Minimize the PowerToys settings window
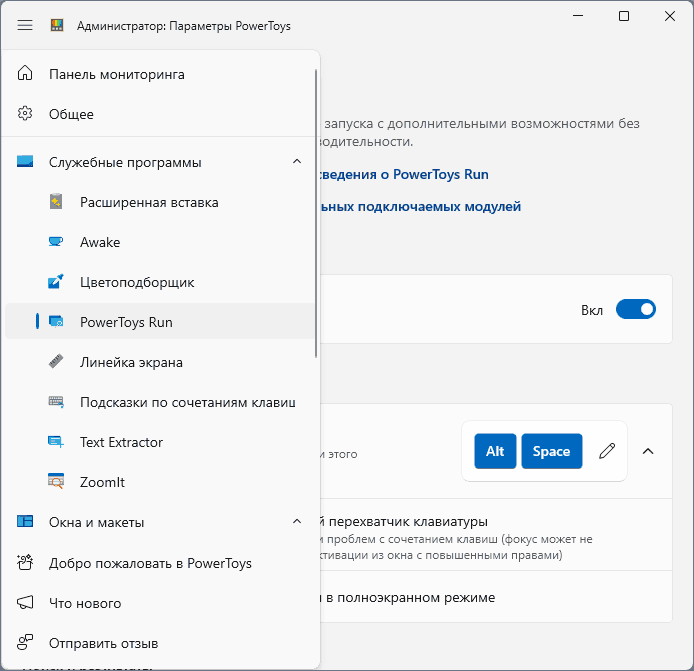Image resolution: width=694 pixels, height=671 pixels. tap(578, 16)
